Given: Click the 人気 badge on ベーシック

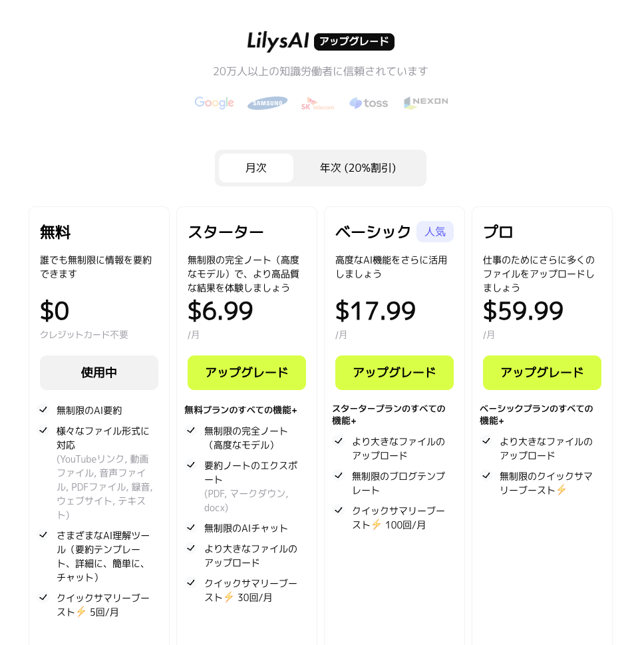Looking at the screenshot, I should pos(435,232).
